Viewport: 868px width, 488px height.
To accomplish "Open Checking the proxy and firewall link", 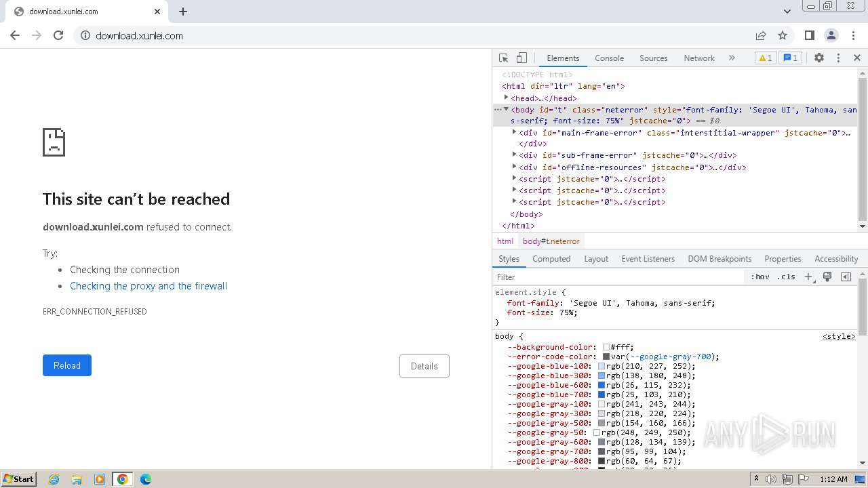I will (149, 286).
